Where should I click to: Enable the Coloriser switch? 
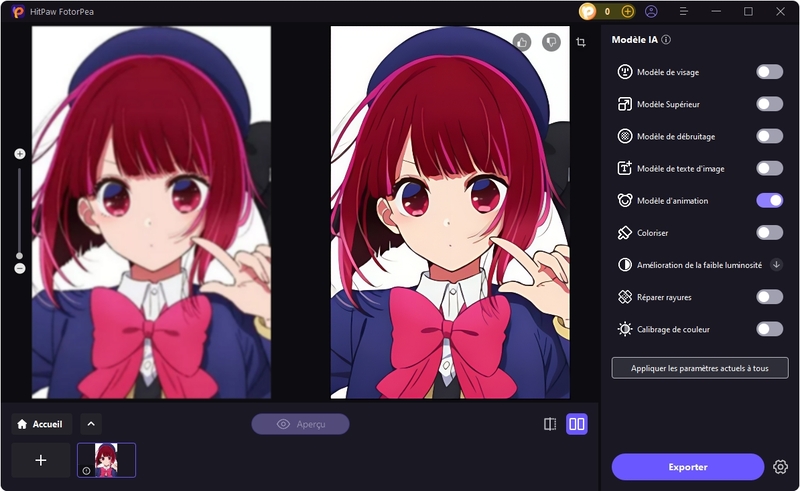click(x=769, y=233)
